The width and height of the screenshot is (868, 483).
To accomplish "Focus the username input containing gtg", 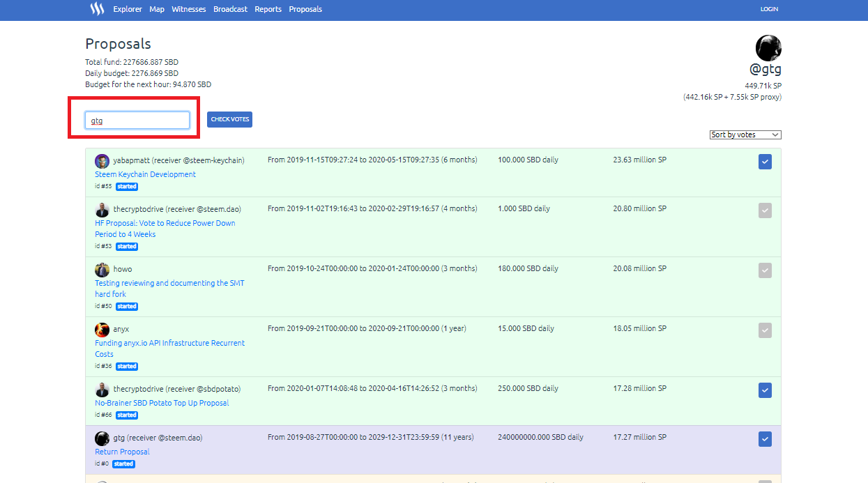I will [137, 121].
